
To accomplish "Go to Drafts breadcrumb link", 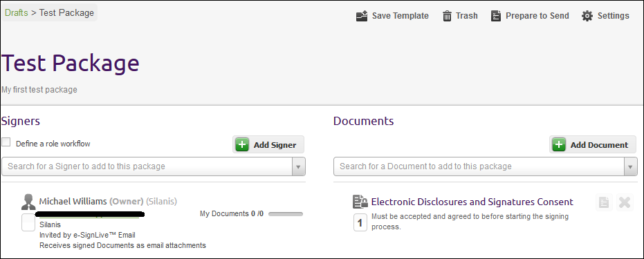I will (x=17, y=12).
